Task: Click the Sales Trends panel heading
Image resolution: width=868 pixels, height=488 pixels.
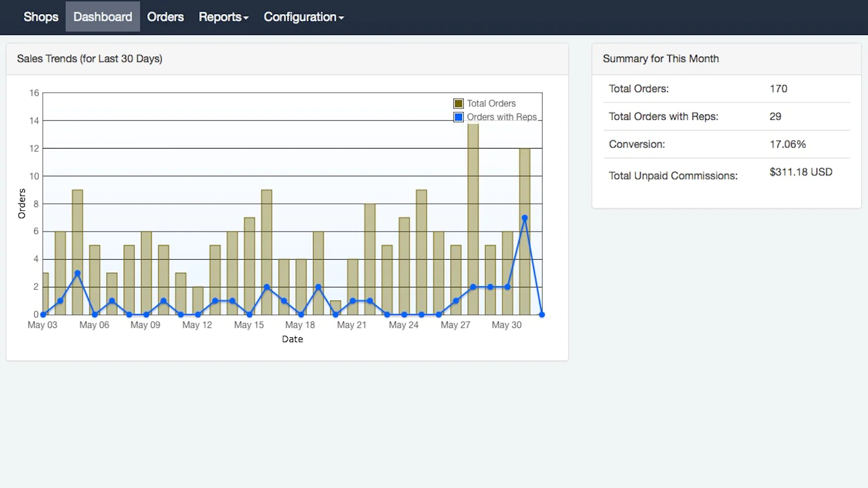Action: (x=90, y=59)
